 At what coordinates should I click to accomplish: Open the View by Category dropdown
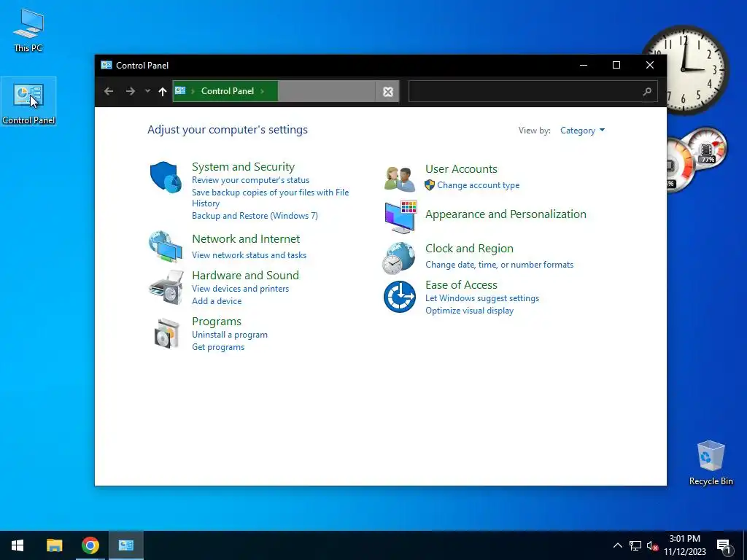tap(582, 131)
